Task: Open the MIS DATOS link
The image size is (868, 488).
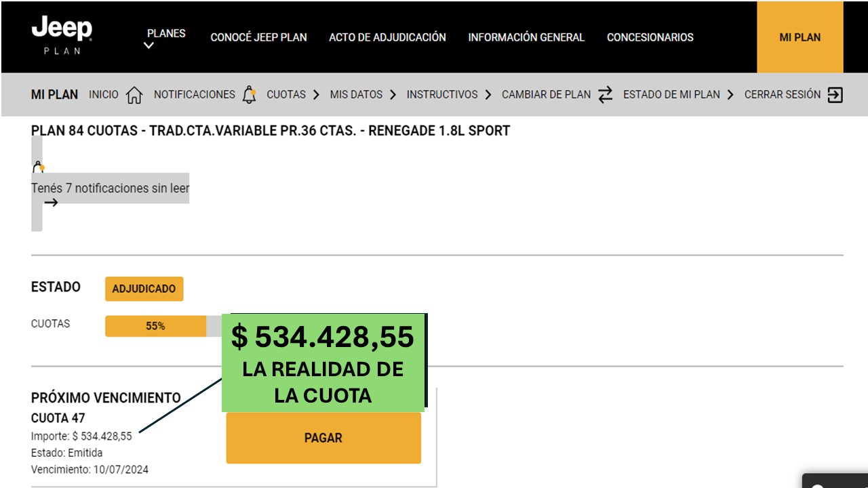Action: pos(356,95)
